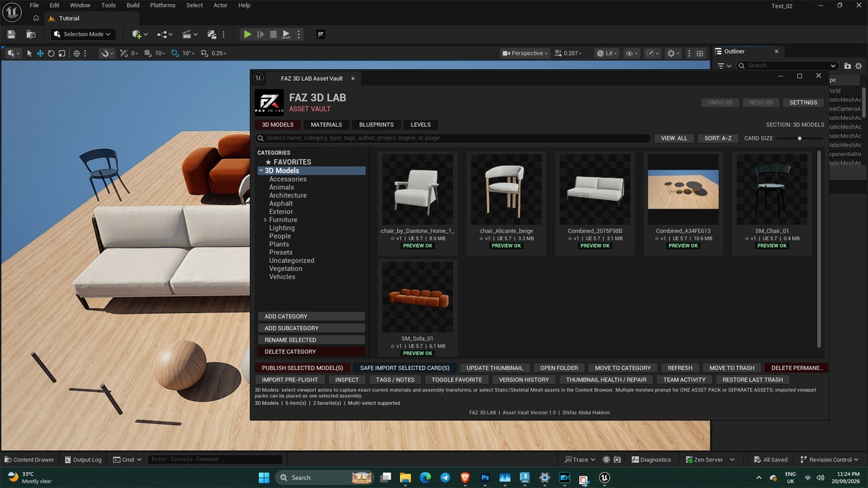Click viewport layout grid icon
This screenshot has width=868, height=488.
click(x=701, y=53)
